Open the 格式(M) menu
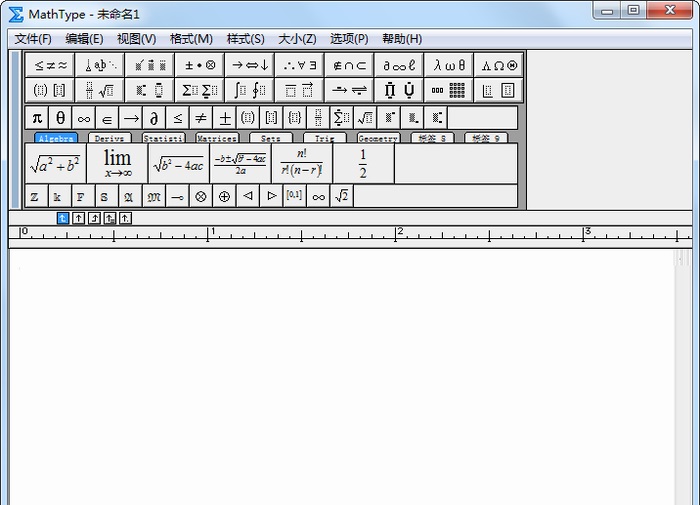The width and height of the screenshot is (700, 505). coord(191,39)
